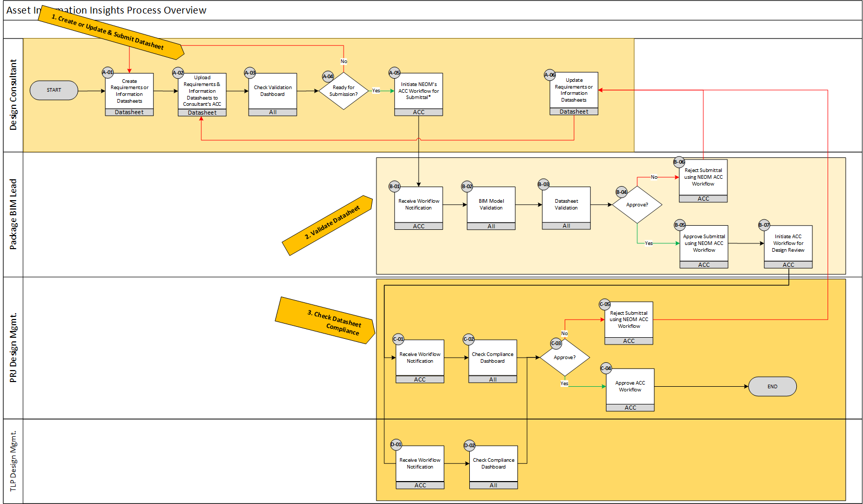This screenshot has height=504, width=863.
Task: Select the 'Datasheet Validation' process box
Action: click(566, 205)
